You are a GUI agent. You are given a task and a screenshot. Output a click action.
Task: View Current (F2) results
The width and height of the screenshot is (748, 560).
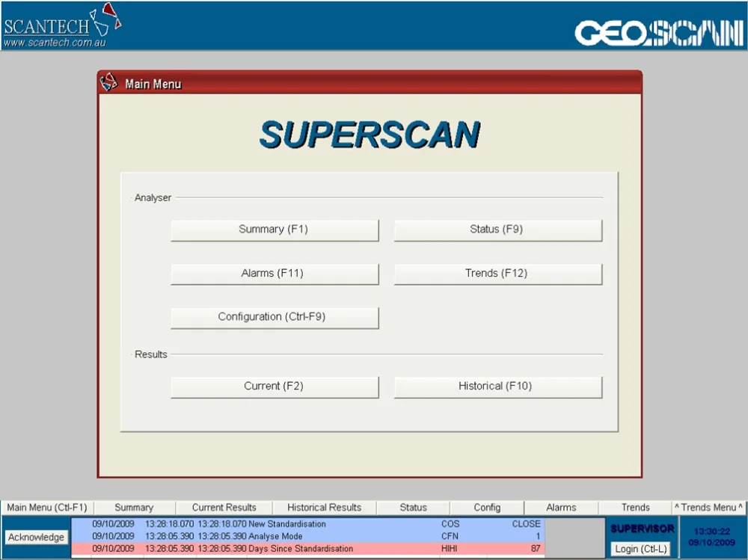click(x=275, y=387)
